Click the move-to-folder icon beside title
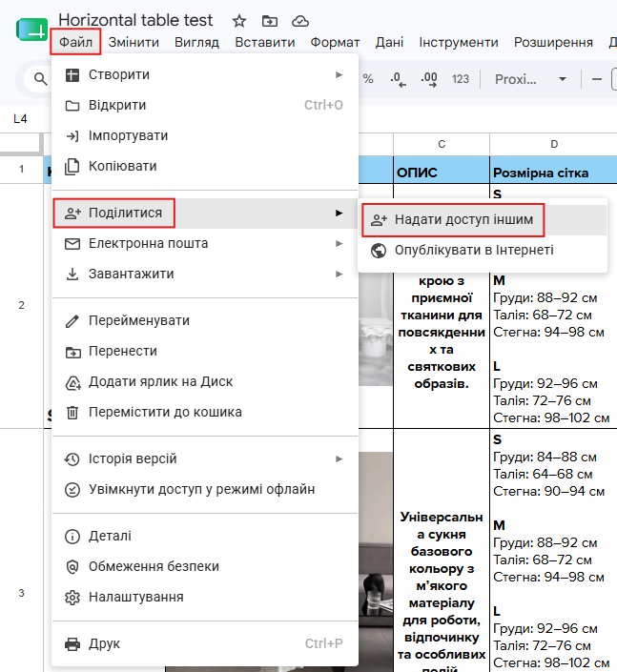This screenshot has height=672, width=617. pos(270,21)
